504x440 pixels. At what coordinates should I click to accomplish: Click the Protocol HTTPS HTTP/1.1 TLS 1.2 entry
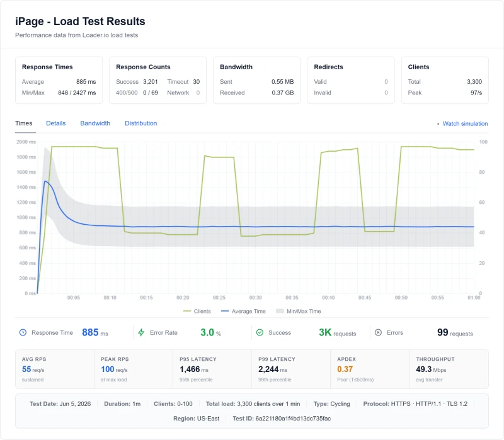click(415, 403)
